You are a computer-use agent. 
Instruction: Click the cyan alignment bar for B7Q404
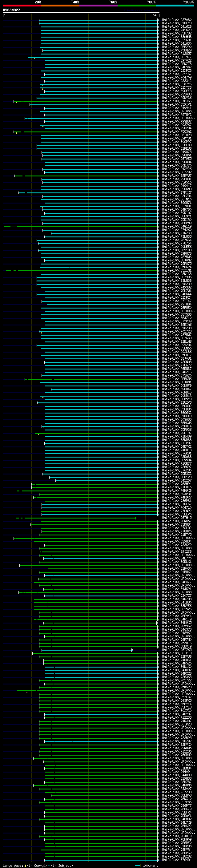point(102,860)
